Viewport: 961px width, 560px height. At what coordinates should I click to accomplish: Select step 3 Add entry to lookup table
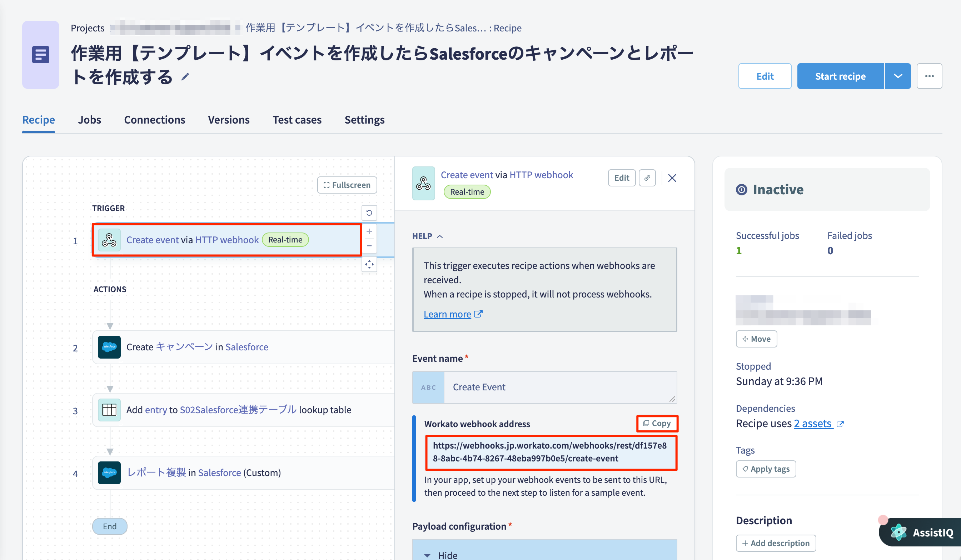coord(243,410)
